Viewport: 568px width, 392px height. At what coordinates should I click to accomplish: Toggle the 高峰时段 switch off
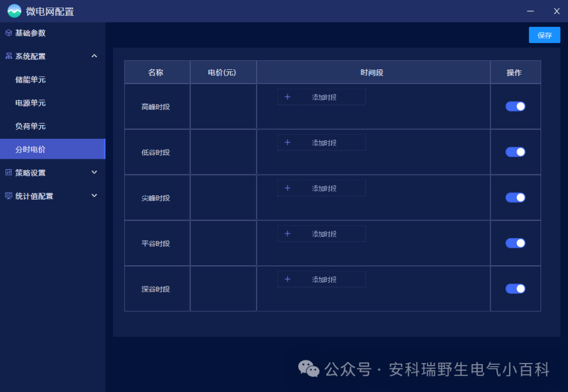pyautogui.click(x=515, y=107)
